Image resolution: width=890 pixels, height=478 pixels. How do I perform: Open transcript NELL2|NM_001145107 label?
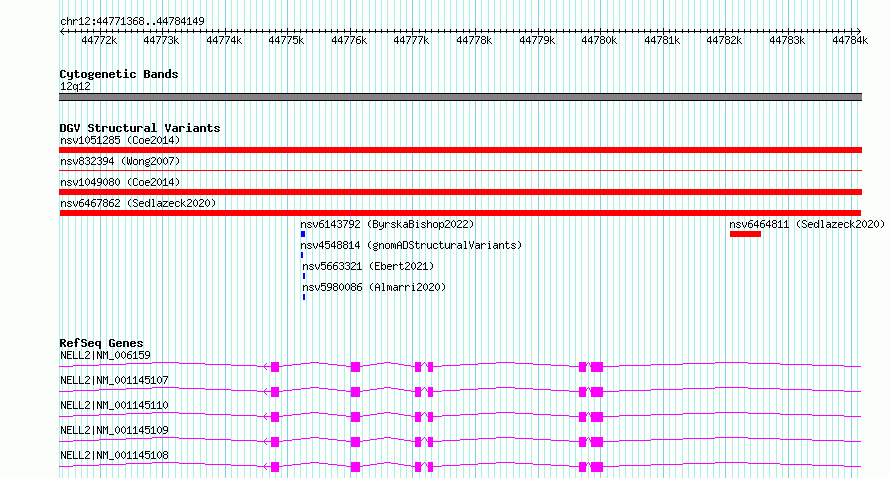pyautogui.click(x=114, y=380)
